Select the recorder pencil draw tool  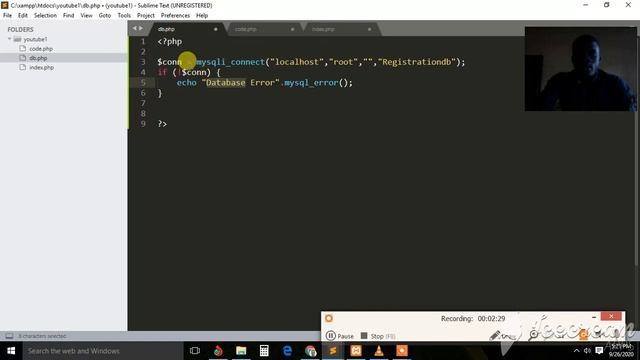click(495, 336)
